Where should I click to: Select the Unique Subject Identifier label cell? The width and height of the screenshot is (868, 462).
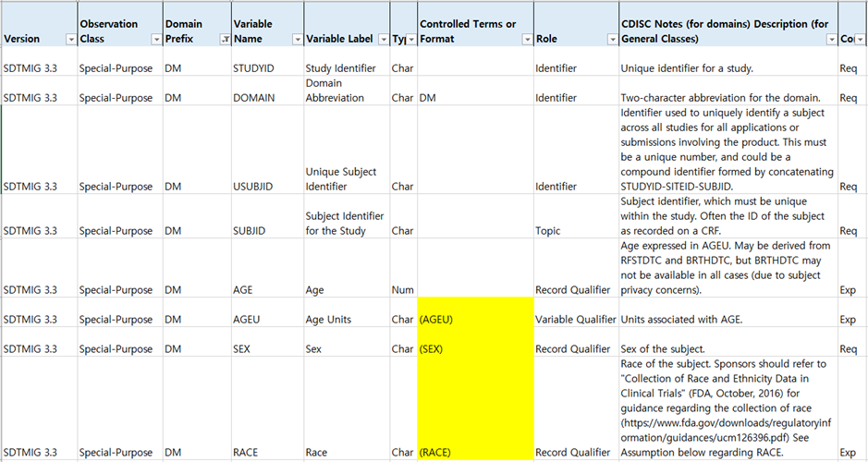(346, 178)
